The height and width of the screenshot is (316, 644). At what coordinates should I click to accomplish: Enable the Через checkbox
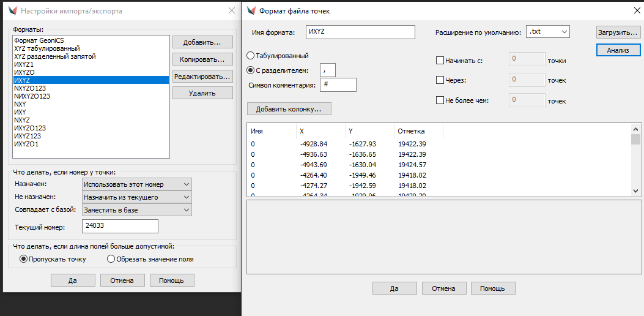[440, 80]
